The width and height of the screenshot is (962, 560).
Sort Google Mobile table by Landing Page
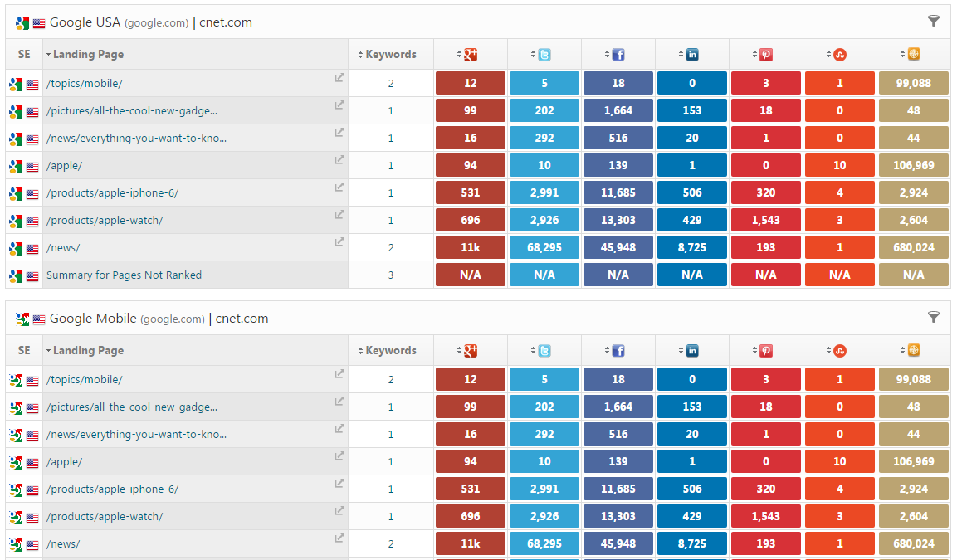click(87, 351)
